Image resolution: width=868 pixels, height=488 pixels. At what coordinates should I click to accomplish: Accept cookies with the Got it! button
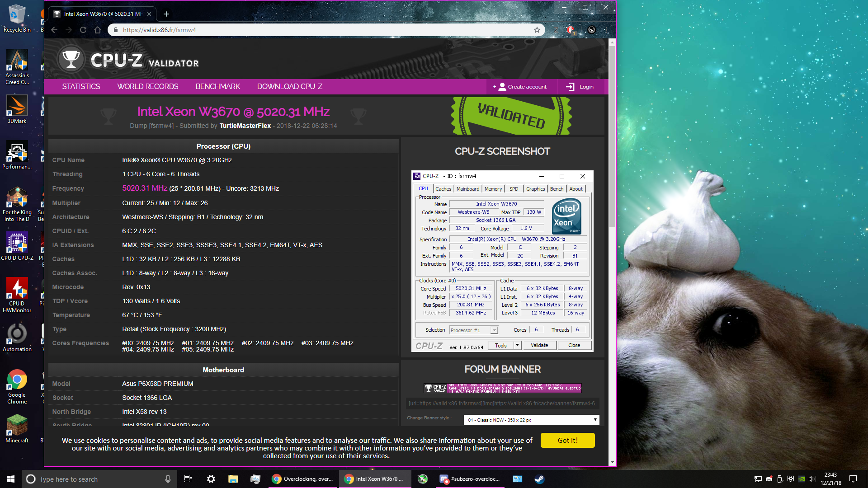pyautogui.click(x=567, y=441)
